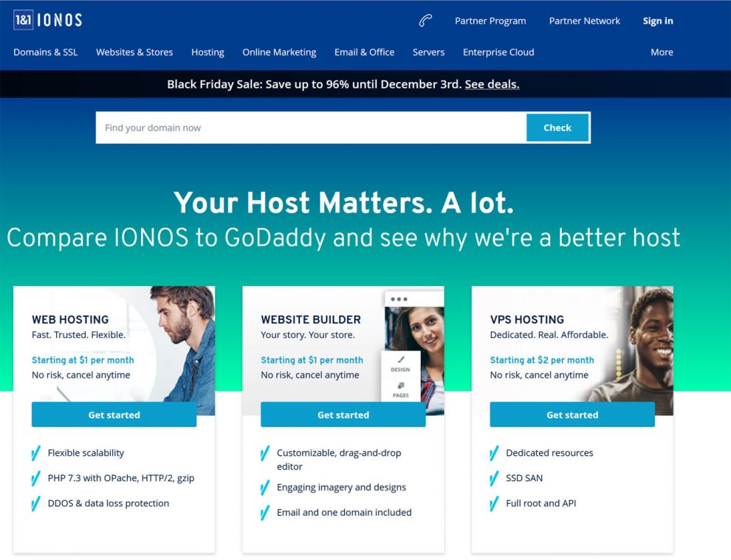Image resolution: width=731 pixels, height=560 pixels.
Task: Click the phone contact icon
Action: click(425, 21)
